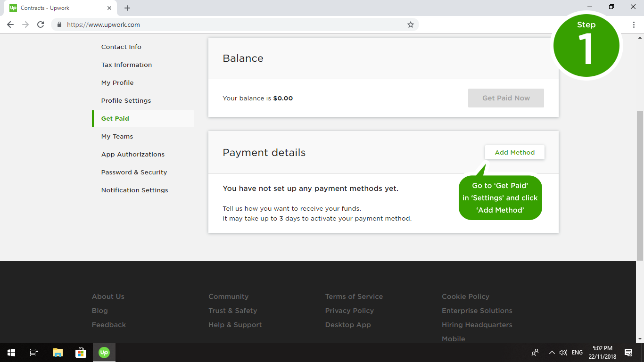Open App Authorizations settings
This screenshot has height=362, width=644.
tap(133, 154)
